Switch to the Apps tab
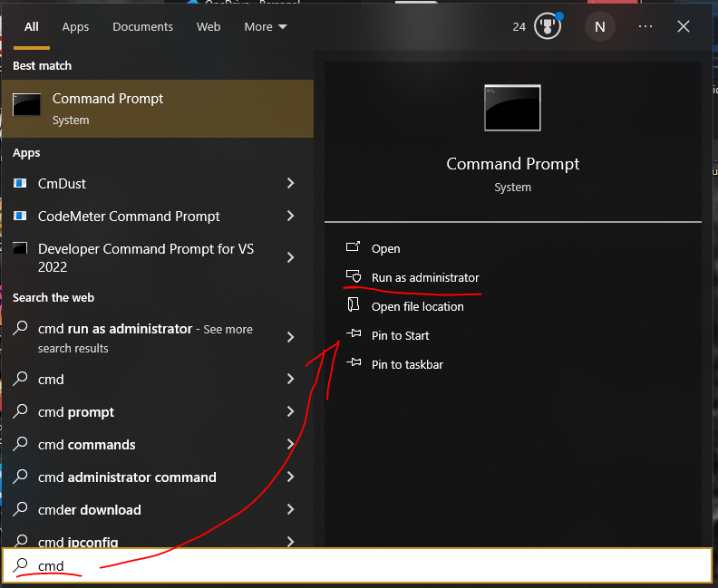 pyautogui.click(x=75, y=27)
